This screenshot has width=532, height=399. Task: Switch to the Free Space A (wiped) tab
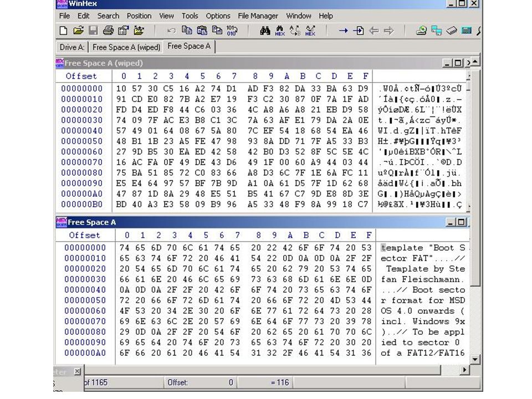(x=126, y=47)
